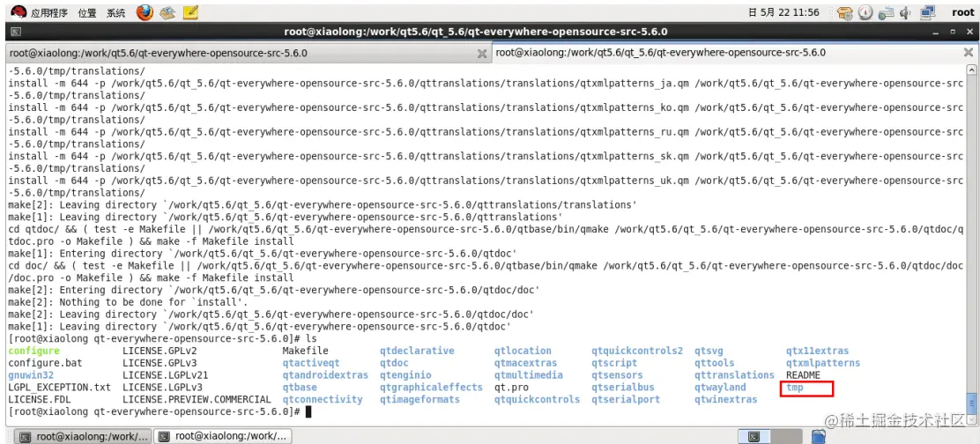Open the 位置 places menu

[x=87, y=12]
